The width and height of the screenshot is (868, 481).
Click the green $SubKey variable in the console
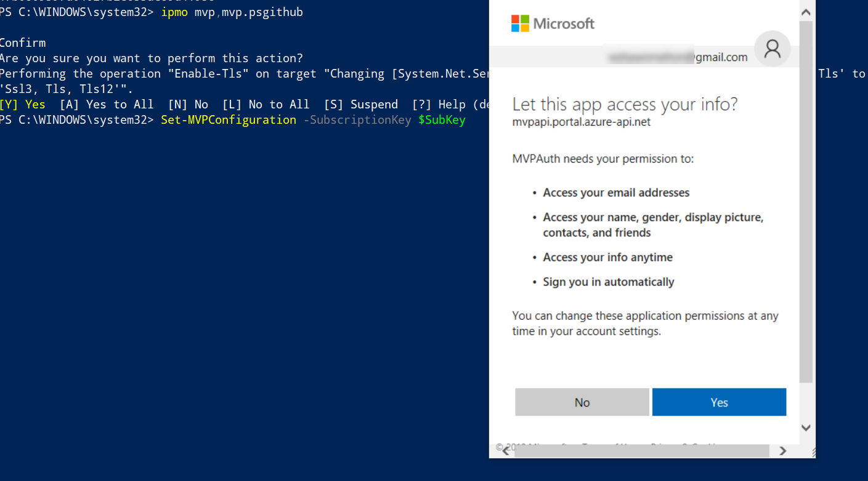[442, 119]
